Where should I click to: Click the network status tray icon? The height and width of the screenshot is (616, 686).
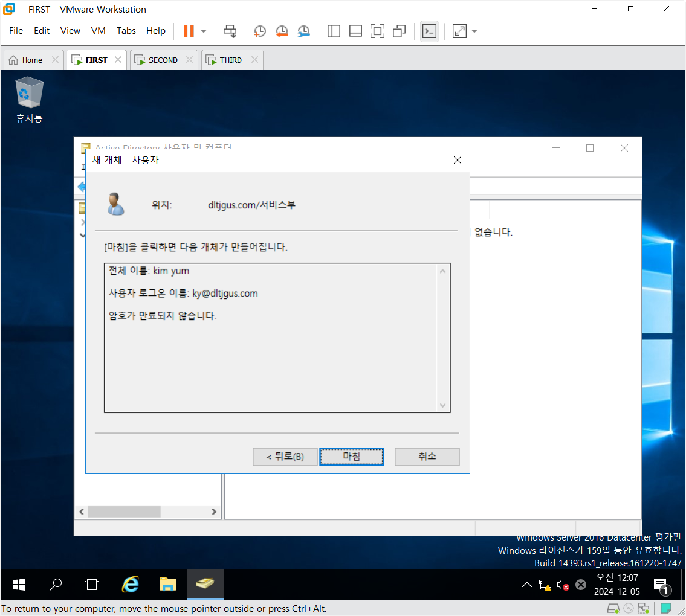545,585
